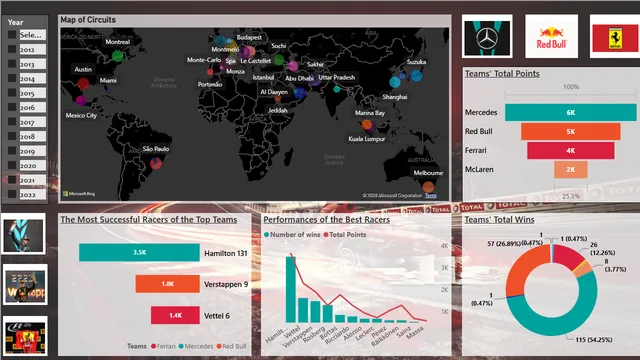Click the Performances of the Best Racers title

click(x=327, y=220)
